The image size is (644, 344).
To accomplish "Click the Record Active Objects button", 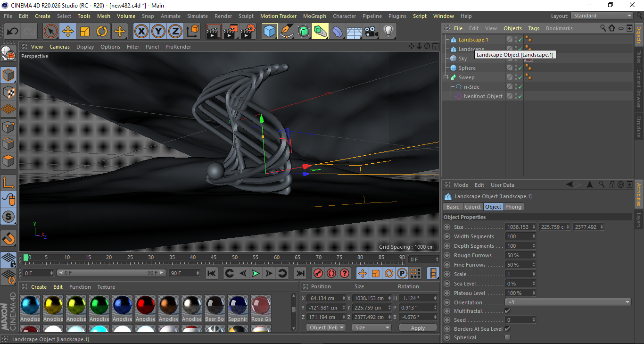I will 318,273.
